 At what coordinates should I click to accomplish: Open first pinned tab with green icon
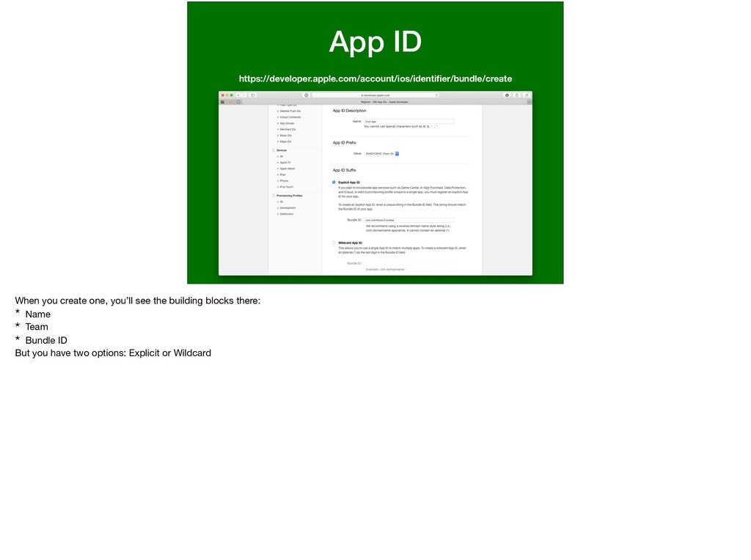223,102
